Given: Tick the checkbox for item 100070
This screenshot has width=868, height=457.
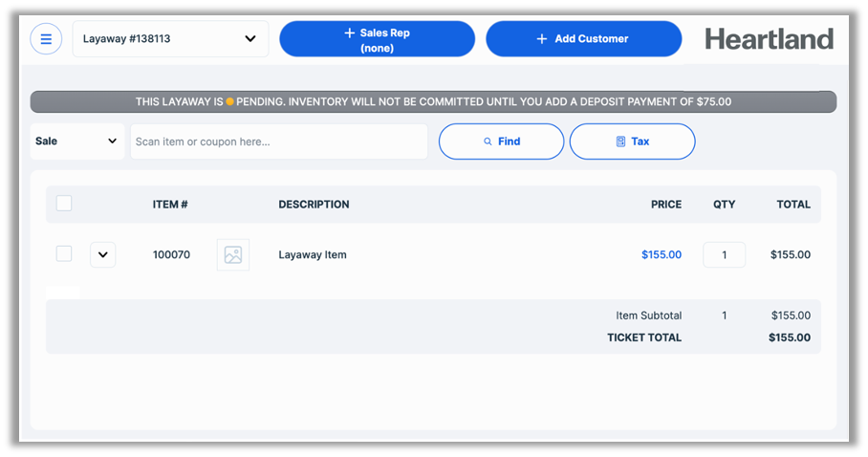Looking at the screenshot, I should (x=64, y=253).
